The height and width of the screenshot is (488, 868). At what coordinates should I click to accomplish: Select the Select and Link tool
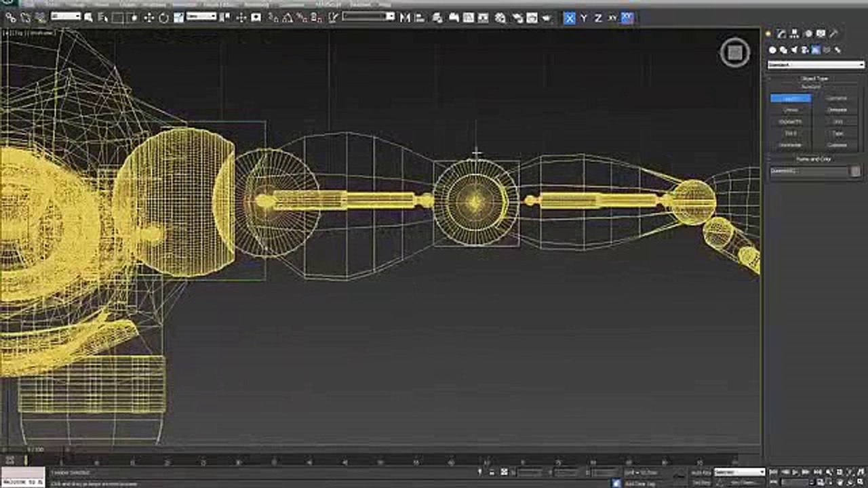[11, 18]
